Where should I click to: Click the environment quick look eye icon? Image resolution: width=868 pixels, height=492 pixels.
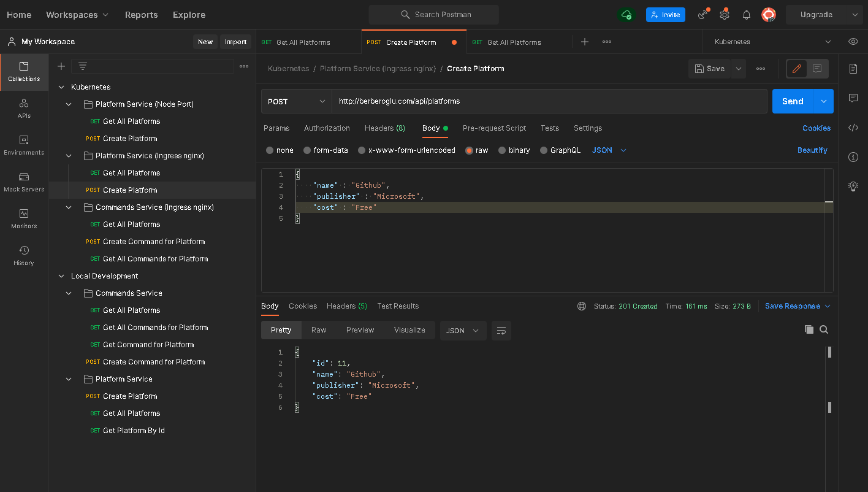(853, 42)
